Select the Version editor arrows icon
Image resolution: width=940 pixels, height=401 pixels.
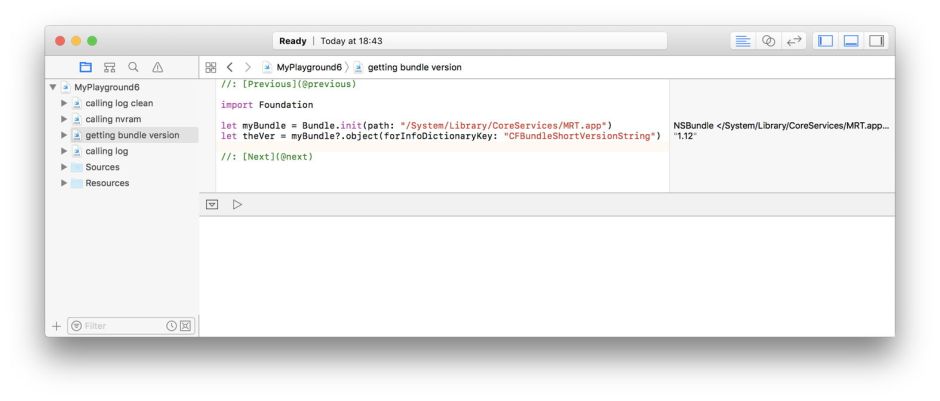tap(795, 41)
